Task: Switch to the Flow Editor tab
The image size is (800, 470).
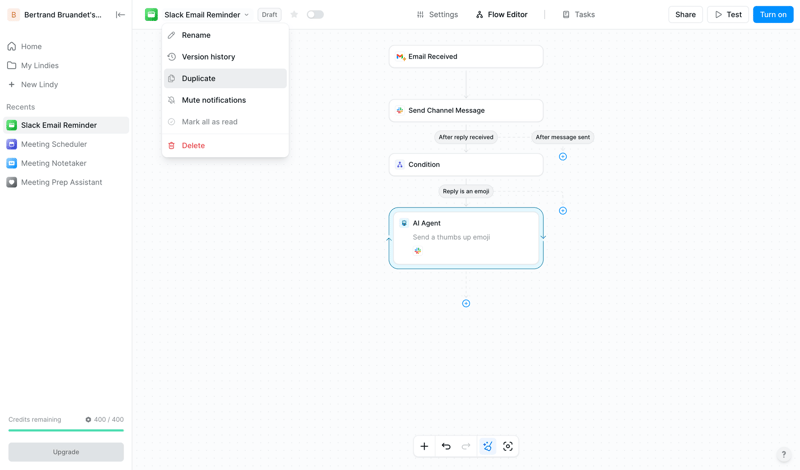Action: [502, 15]
